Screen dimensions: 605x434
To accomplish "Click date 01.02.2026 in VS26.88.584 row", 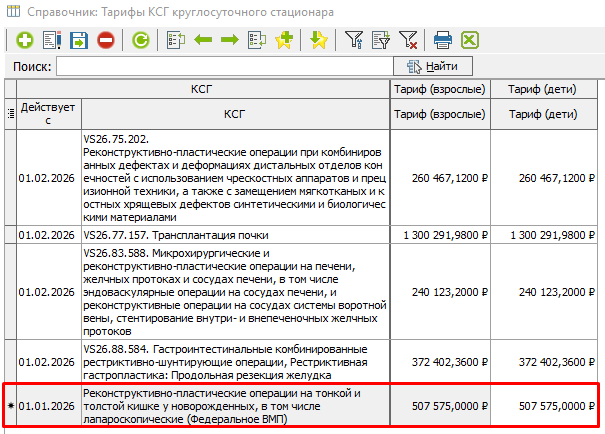I will click(x=49, y=362).
